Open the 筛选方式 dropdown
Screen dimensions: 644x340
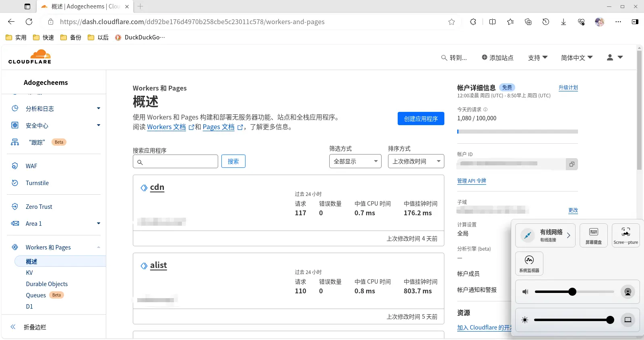coord(355,161)
